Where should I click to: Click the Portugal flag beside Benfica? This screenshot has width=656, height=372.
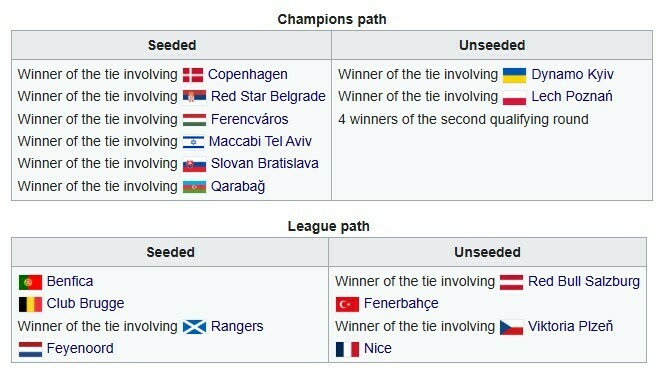click(x=30, y=282)
